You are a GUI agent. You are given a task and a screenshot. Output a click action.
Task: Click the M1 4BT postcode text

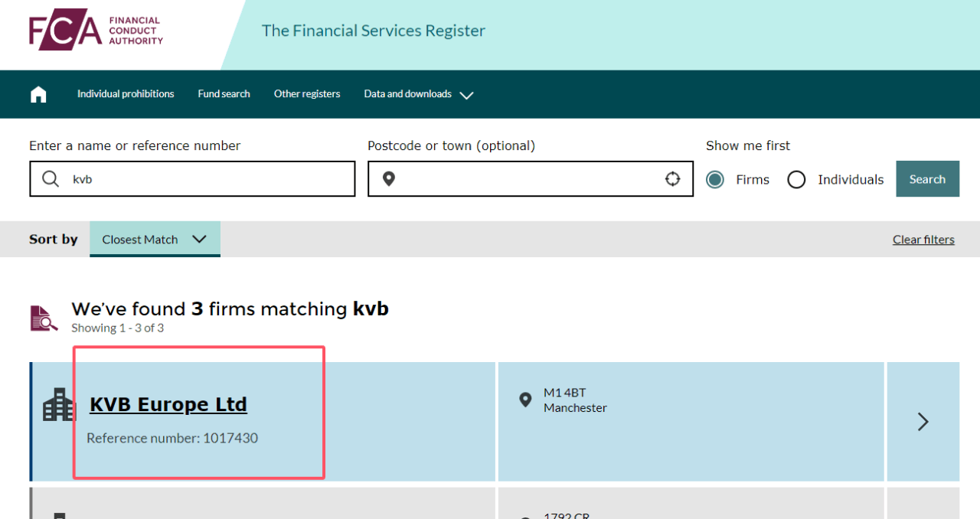tap(565, 393)
